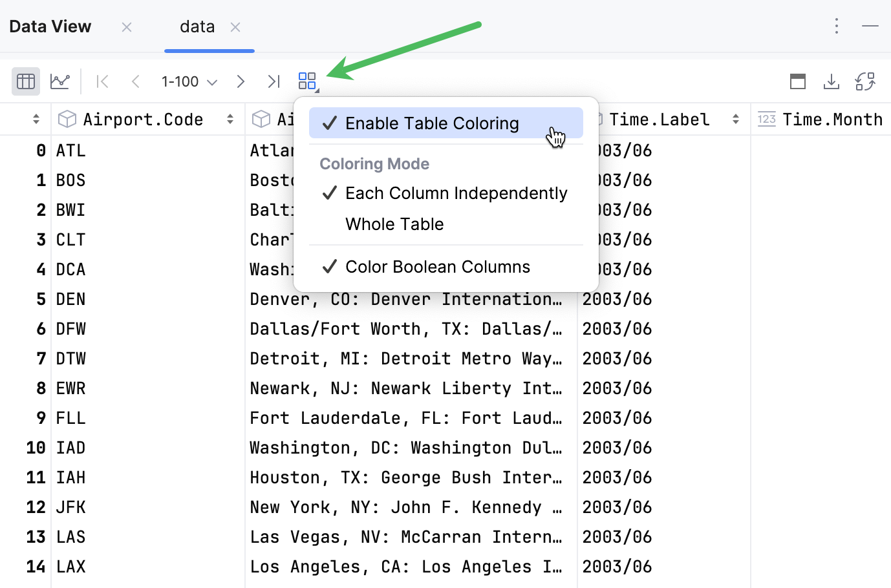Select the Denver International airport name cell
This screenshot has width=891, height=588.
pos(411,299)
